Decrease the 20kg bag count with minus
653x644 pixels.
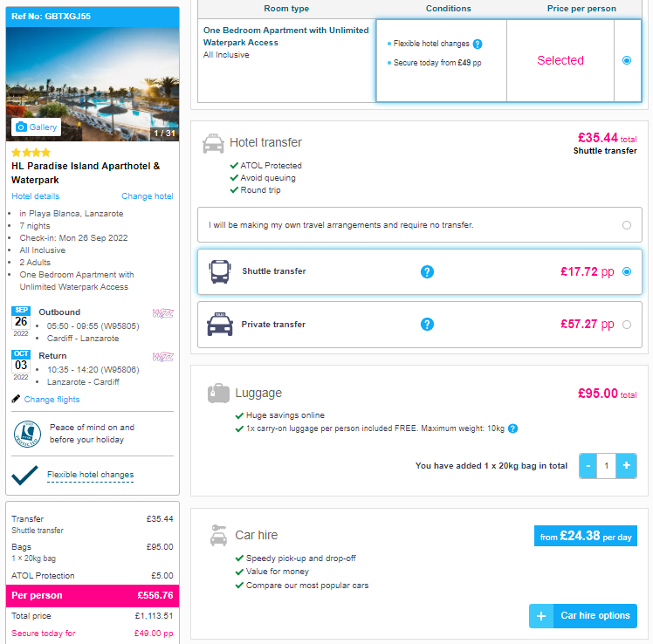coord(588,466)
